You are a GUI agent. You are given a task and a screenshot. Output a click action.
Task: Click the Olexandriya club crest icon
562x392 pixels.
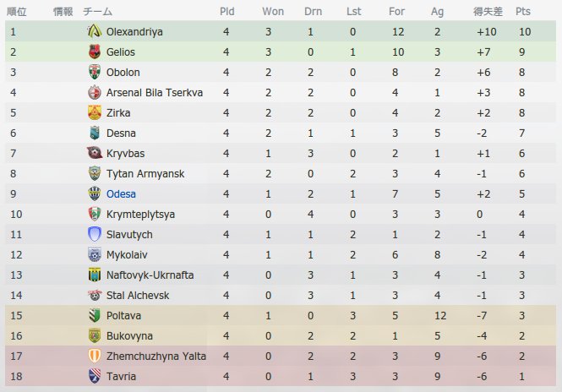(x=95, y=31)
